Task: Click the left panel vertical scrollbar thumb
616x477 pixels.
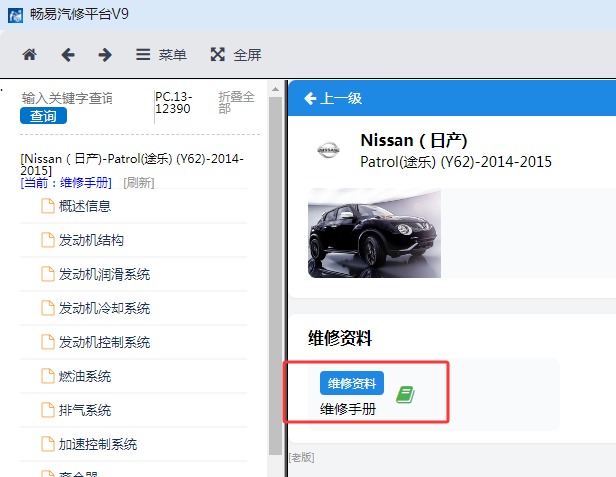Action: (275, 276)
